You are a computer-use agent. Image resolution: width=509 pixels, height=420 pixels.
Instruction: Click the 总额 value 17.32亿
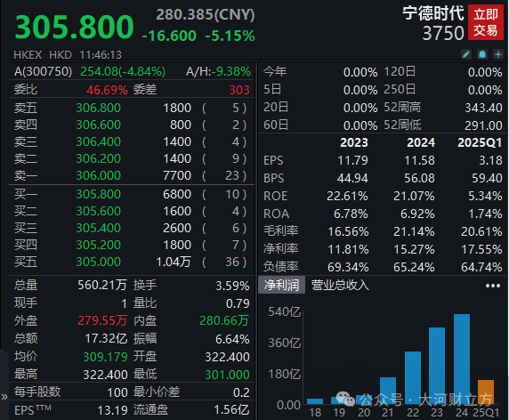click(x=106, y=338)
